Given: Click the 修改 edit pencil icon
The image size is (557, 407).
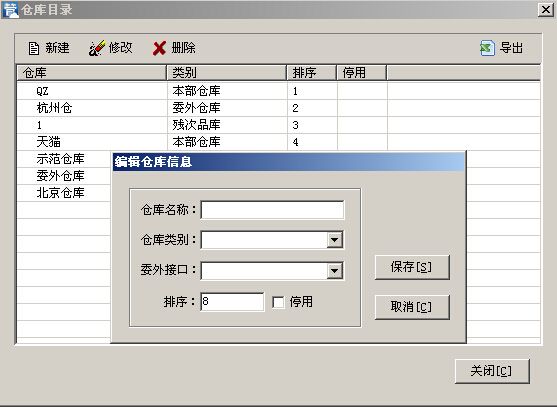Looking at the screenshot, I should click(x=97, y=48).
